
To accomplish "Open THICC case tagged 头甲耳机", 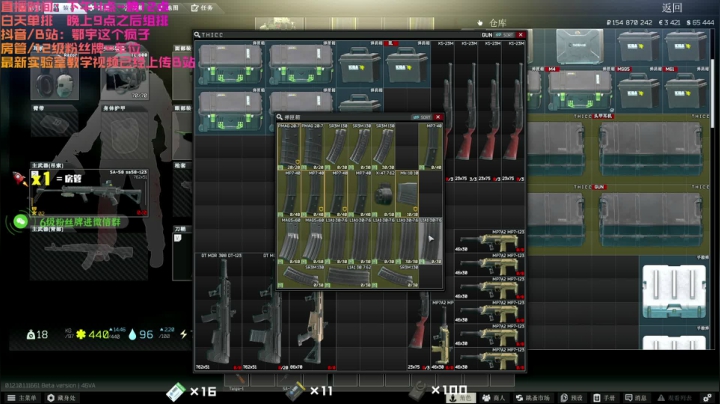I will [x=556, y=149].
